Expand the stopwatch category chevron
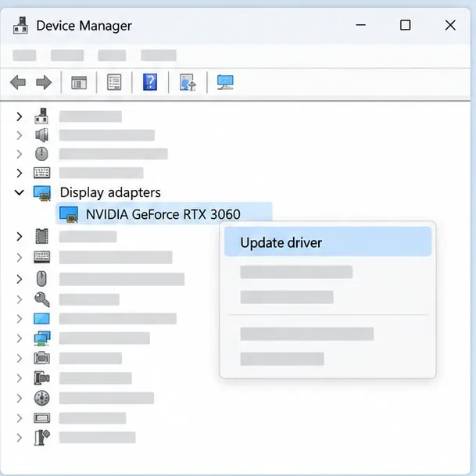This screenshot has width=476, height=476. point(20,154)
